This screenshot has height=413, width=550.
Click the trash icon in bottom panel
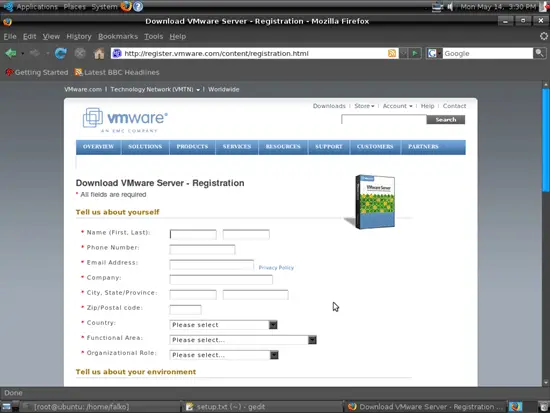pos(544,407)
